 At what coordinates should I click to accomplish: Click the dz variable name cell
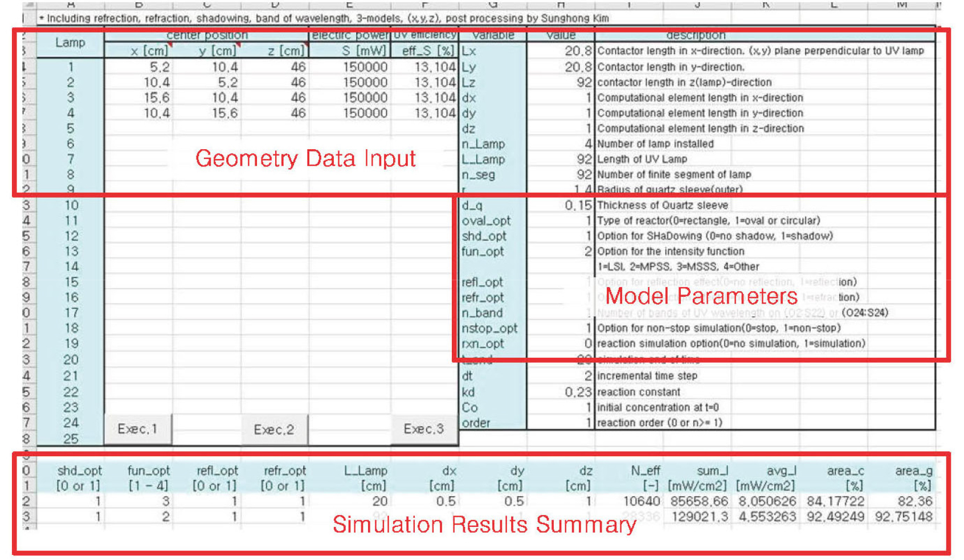pyautogui.click(x=493, y=128)
